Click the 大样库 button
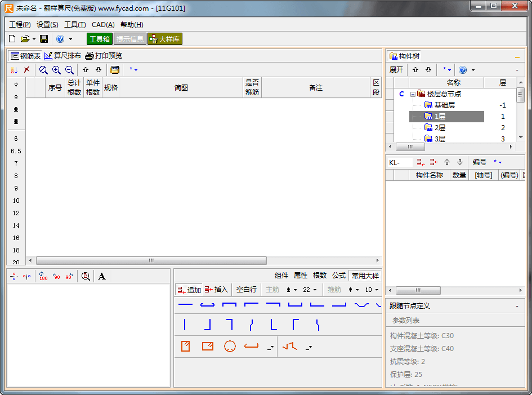The height and width of the screenshot is (395, 532). pyautogui.click(x=165, y=39)
